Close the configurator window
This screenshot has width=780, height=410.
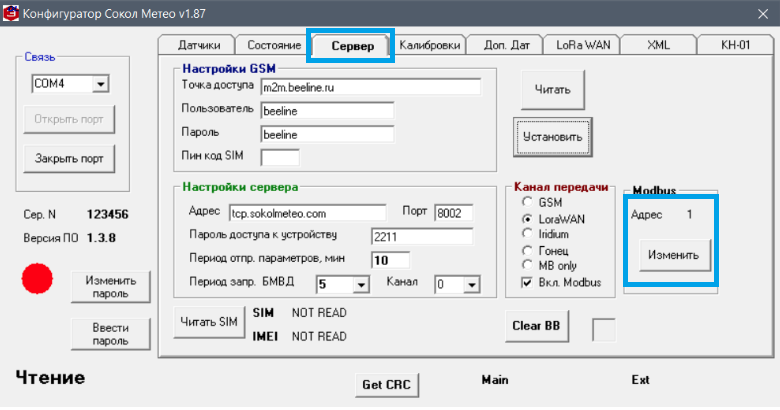point(763,14)
